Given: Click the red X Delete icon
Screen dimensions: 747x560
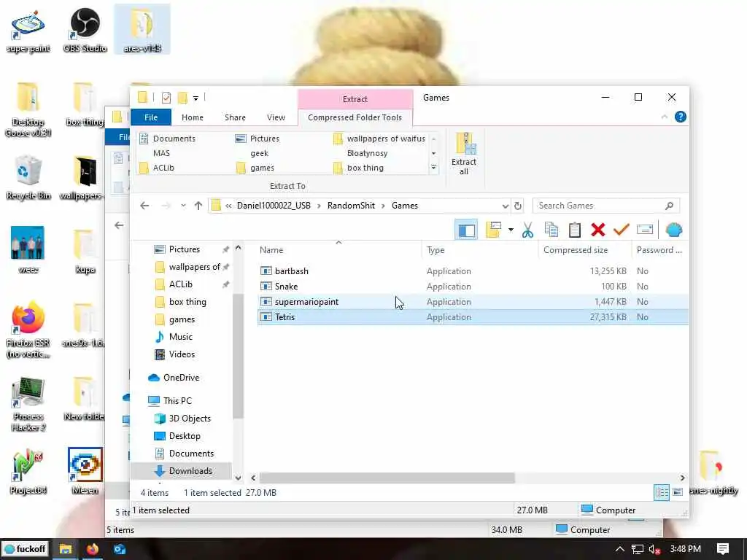Looking at the screenshot, I should click(x=598, y=230).
